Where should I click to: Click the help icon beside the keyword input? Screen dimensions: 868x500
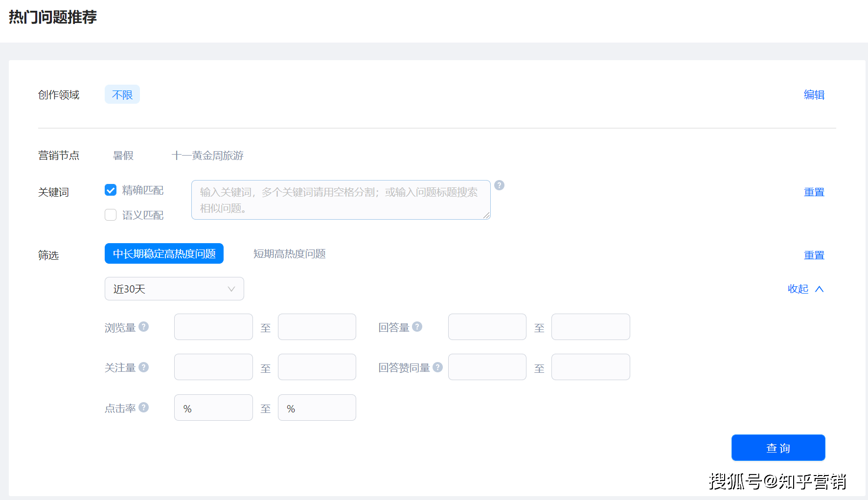(499, 185)
